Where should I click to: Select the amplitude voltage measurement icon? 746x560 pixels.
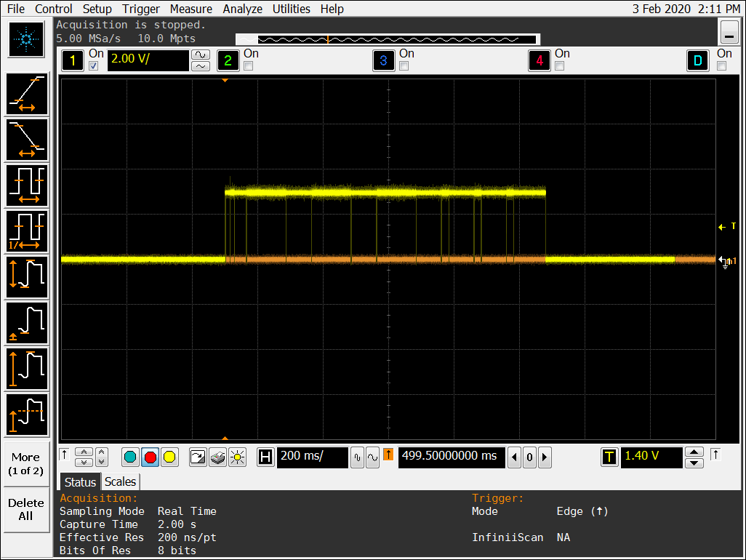tap(27, 368)
